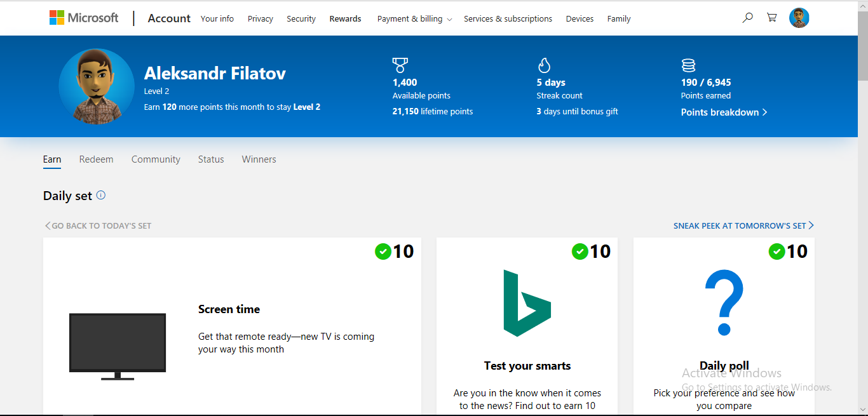
Task: Click the Level 2 label under the name
Action: pyautogui.click(x=157, y=91)
